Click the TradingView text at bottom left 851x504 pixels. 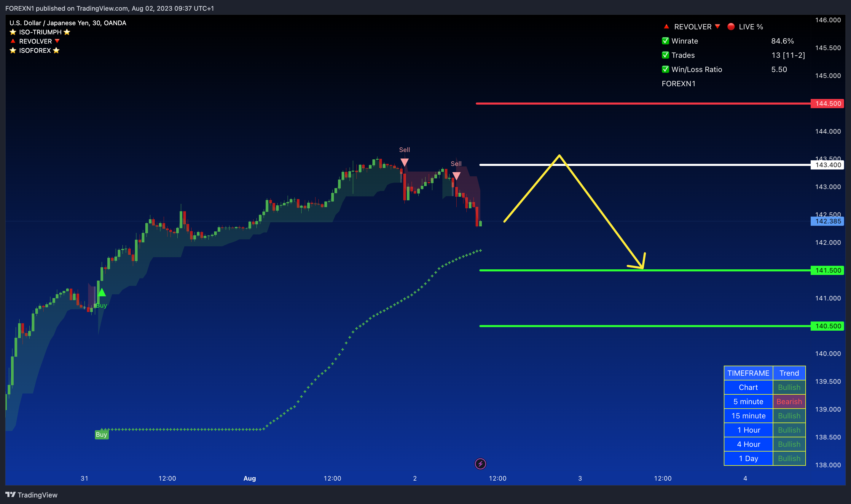click(37, 495)
